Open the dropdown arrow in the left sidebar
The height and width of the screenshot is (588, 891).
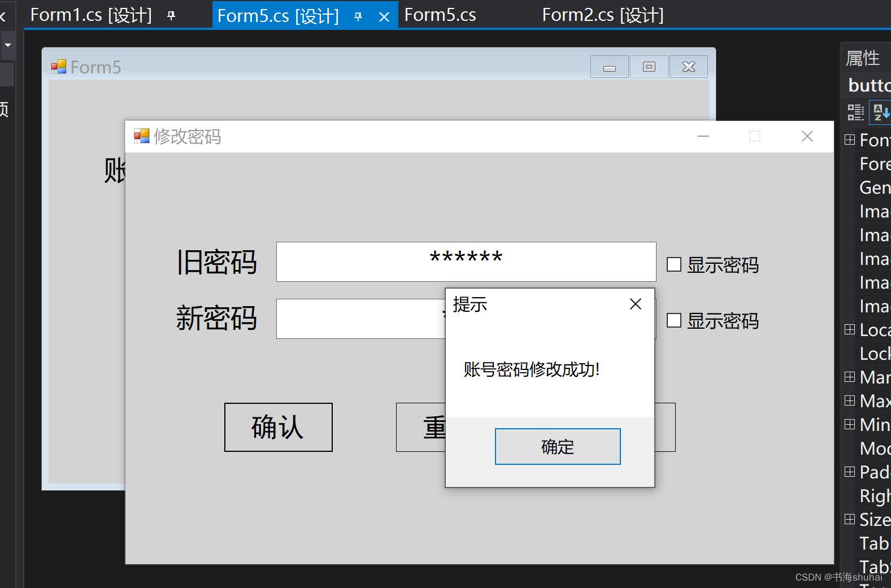coord(8,45)
